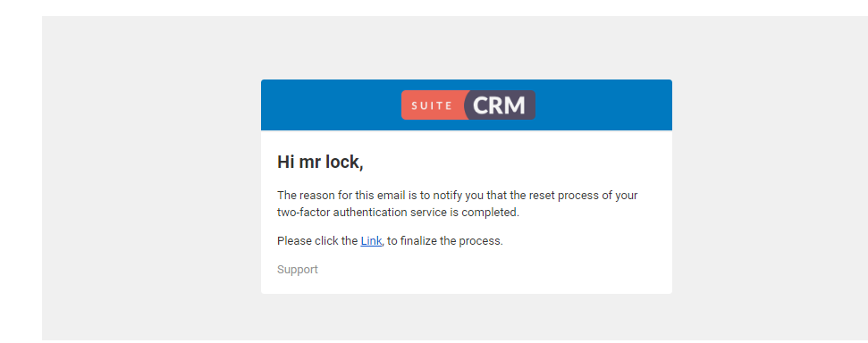Click the blue header banner right of logo

(603, 105)
